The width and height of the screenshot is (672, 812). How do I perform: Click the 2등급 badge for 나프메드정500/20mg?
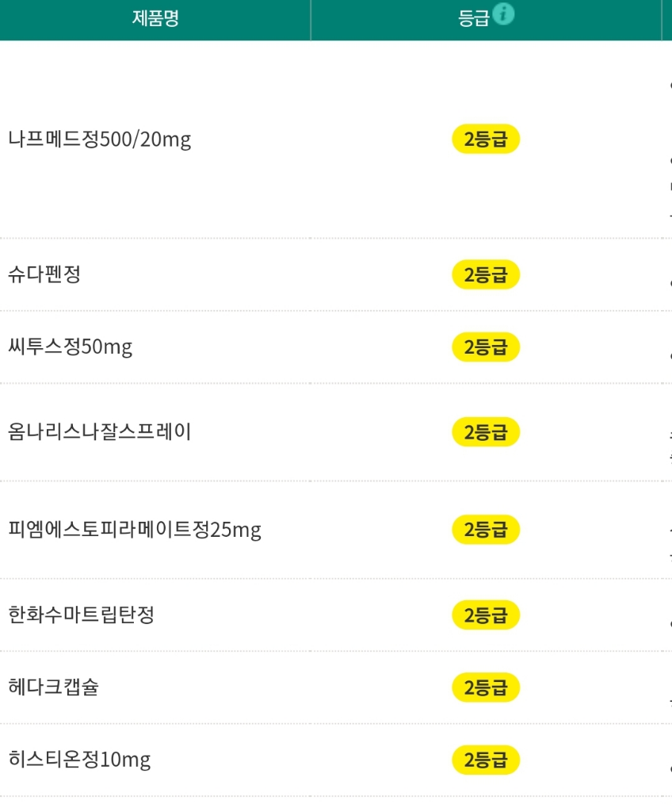[x=486, y=140]
